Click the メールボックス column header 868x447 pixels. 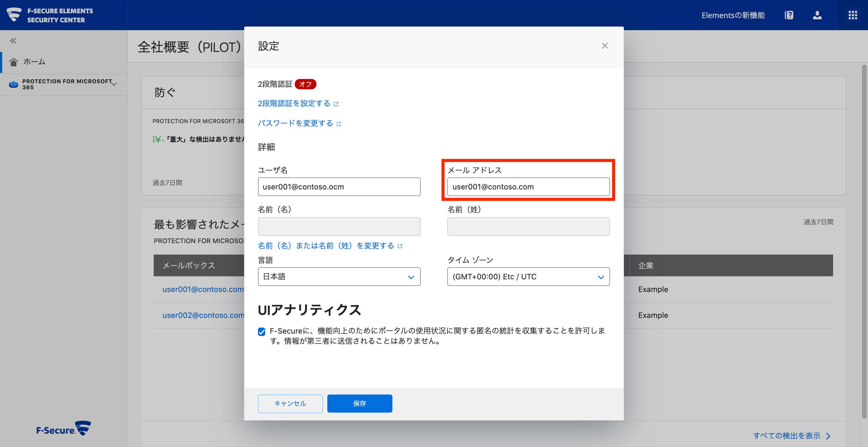pos(189,266)
